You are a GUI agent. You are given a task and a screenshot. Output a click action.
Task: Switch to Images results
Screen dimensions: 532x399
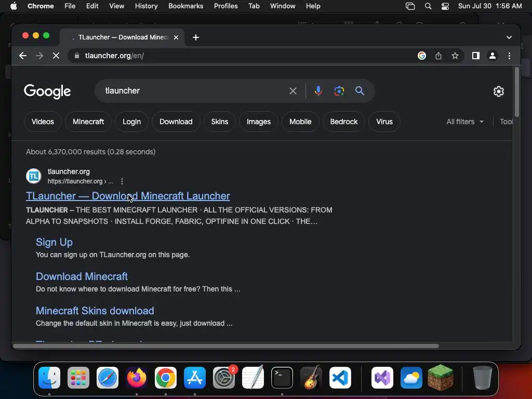tap(259, 122)
